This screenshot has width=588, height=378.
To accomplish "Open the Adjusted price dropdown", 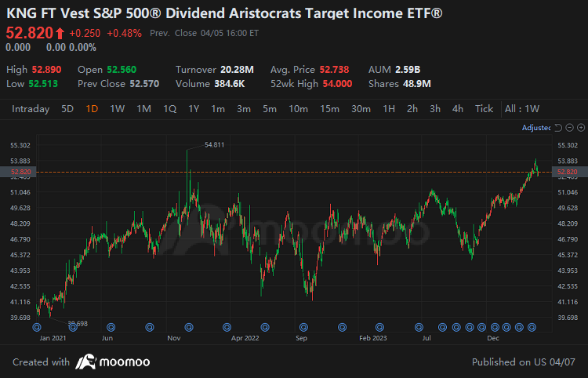I will (x=537, y=127).
